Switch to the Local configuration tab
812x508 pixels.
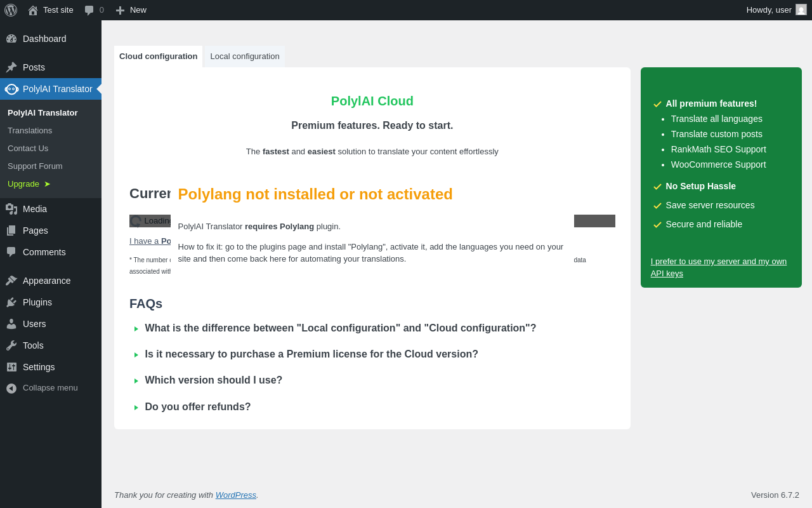point(245,57)
